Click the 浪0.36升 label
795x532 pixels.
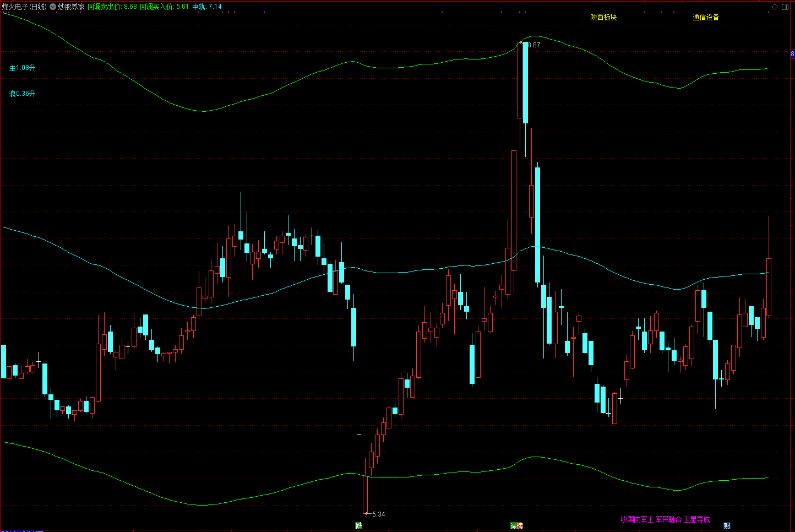click(x=22, y=94)
